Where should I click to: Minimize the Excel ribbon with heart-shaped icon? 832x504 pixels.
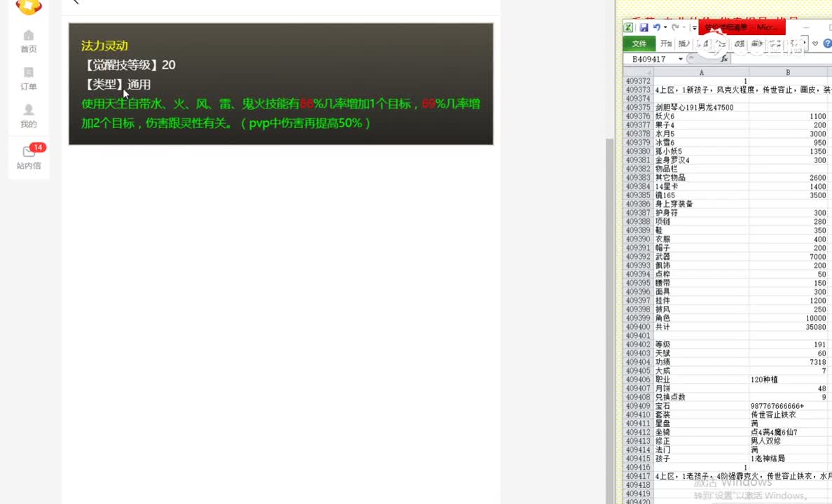[816, 43]
